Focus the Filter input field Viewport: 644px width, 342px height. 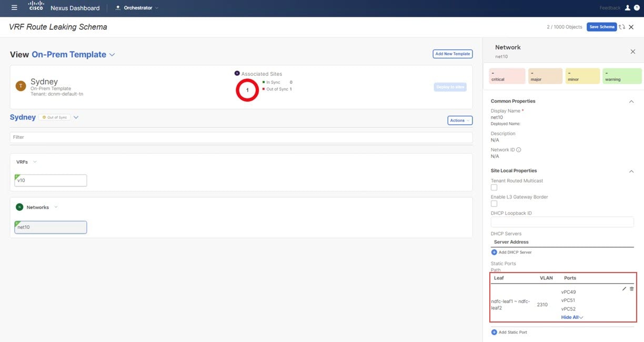point(241,137)
